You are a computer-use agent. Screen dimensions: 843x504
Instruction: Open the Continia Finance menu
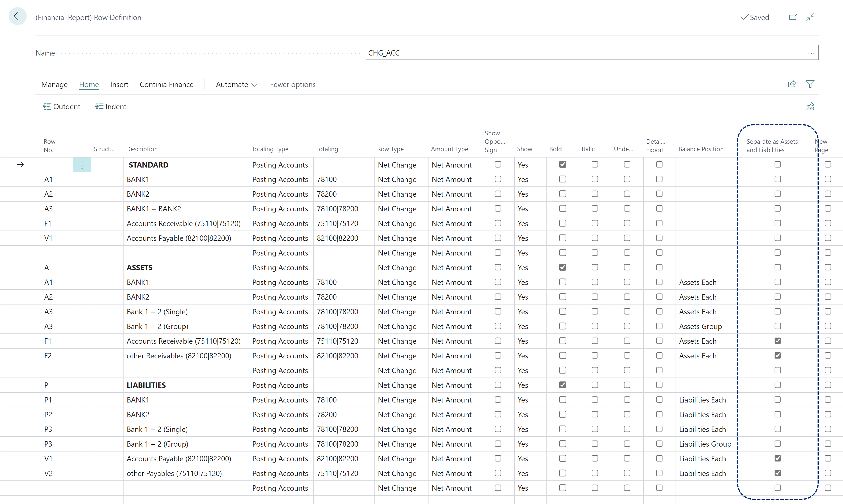[166, 84]
